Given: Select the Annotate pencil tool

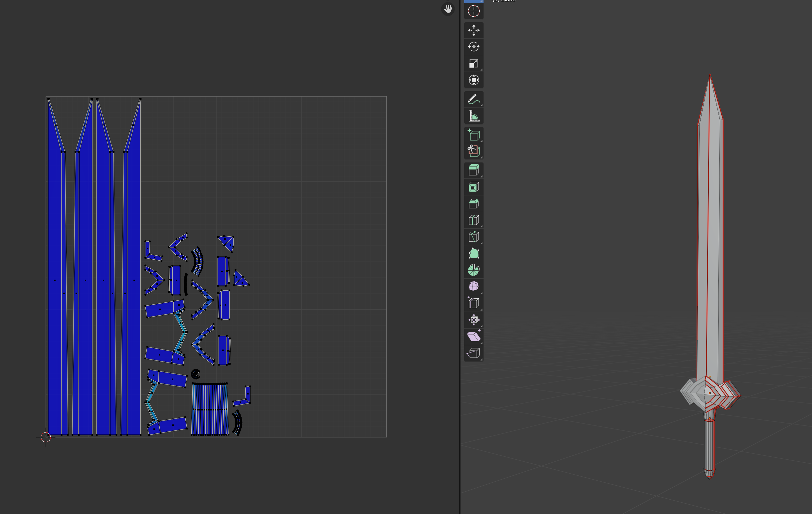Looking at the screenshot, I should pyautogui.click(x=474, y=100).
